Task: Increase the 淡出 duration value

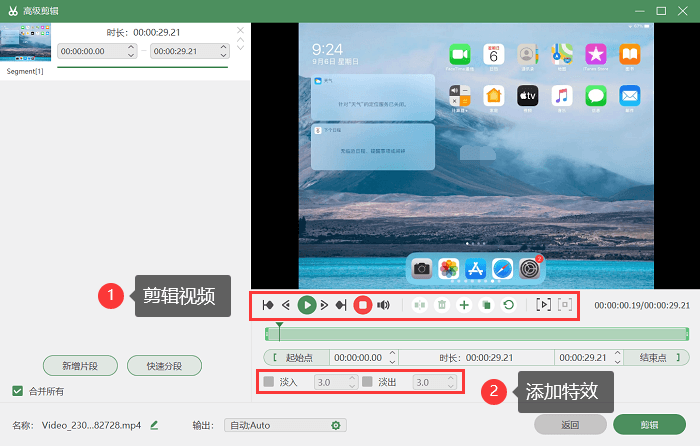Action: tap(451, 378)
